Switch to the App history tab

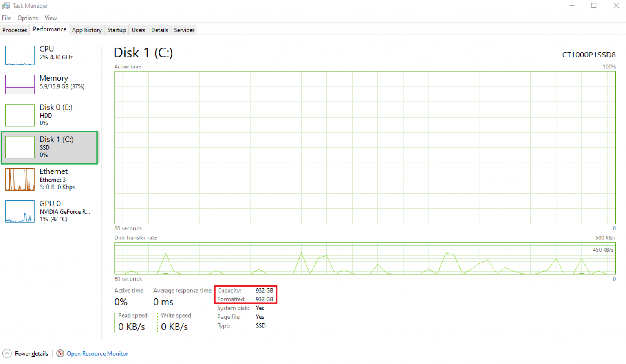point(86,30)
